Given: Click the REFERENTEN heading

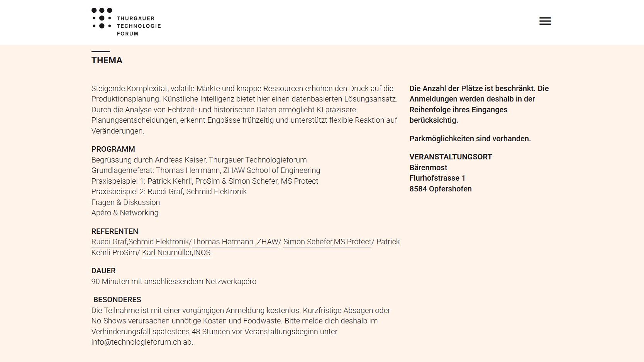Looking at the screenshot, I should 115,232.
